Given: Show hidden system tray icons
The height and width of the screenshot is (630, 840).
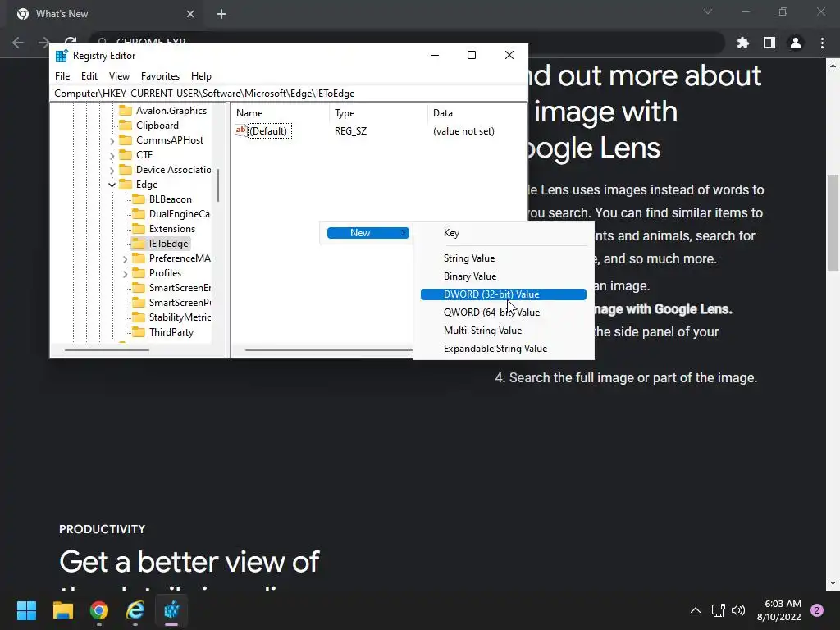Looking at the screenshot, I should tap(696, 610).
